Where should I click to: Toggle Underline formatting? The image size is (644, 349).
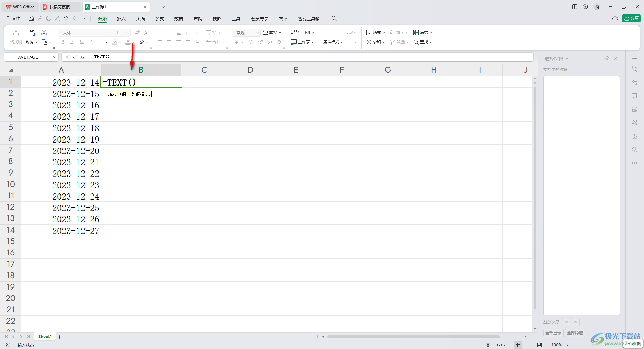point(82,42)
